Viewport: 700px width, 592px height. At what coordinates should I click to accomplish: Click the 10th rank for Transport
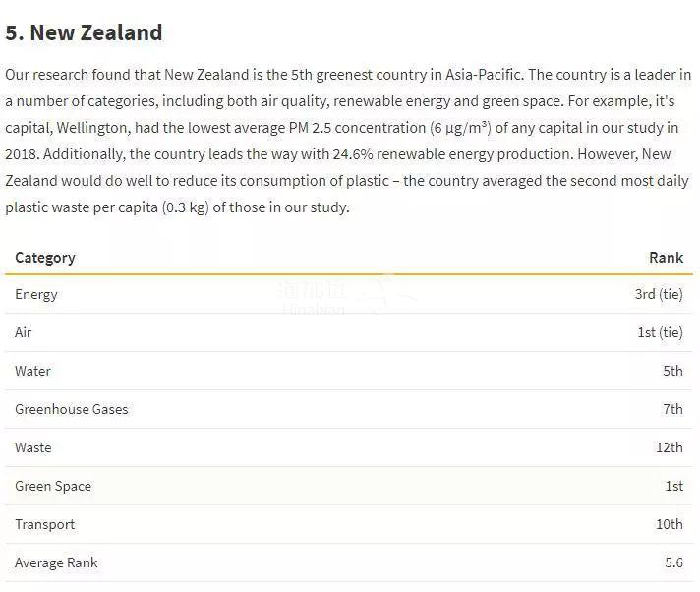[x=670, y=524]
